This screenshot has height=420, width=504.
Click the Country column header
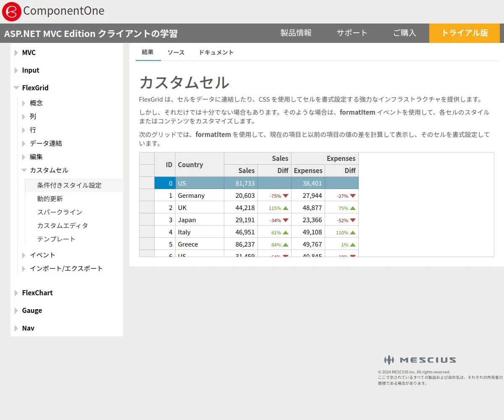pos(200,165)
